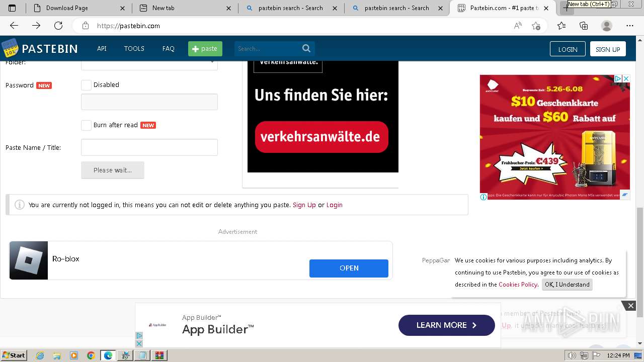Click the AdChoices icon on Anycubic ad
The height and width of the screenshot is (362, 644).
click(x=618, y=79)
